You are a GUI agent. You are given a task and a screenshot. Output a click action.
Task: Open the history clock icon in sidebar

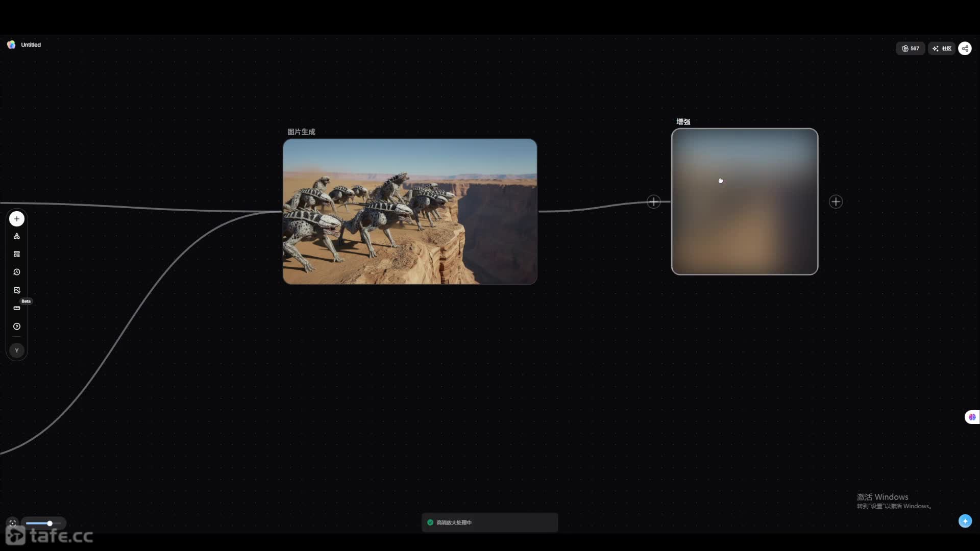tap(17, 272)
